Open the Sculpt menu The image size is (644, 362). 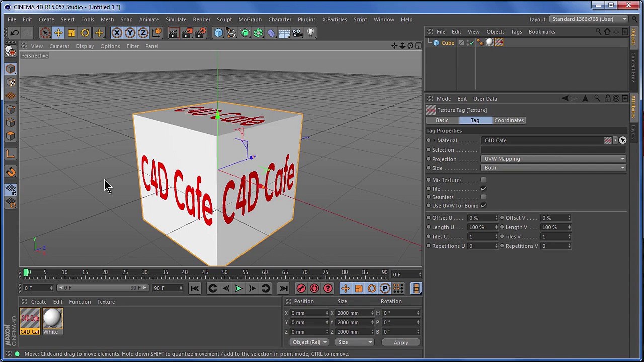click(224, 19)
